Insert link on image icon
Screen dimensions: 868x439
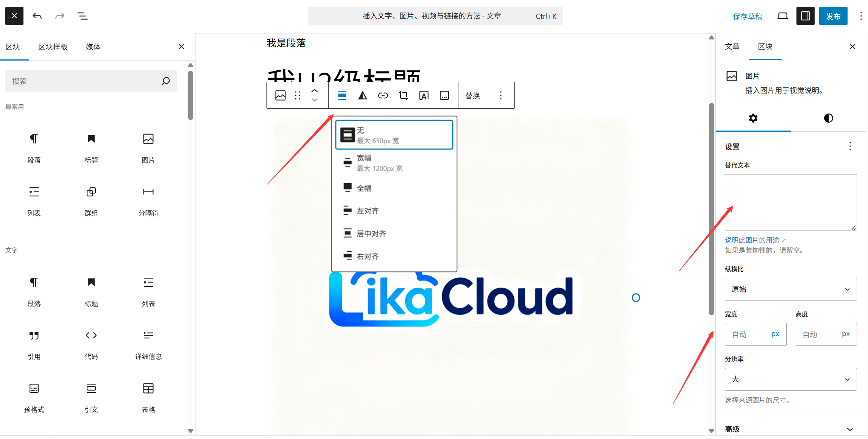tap(383, 95)
